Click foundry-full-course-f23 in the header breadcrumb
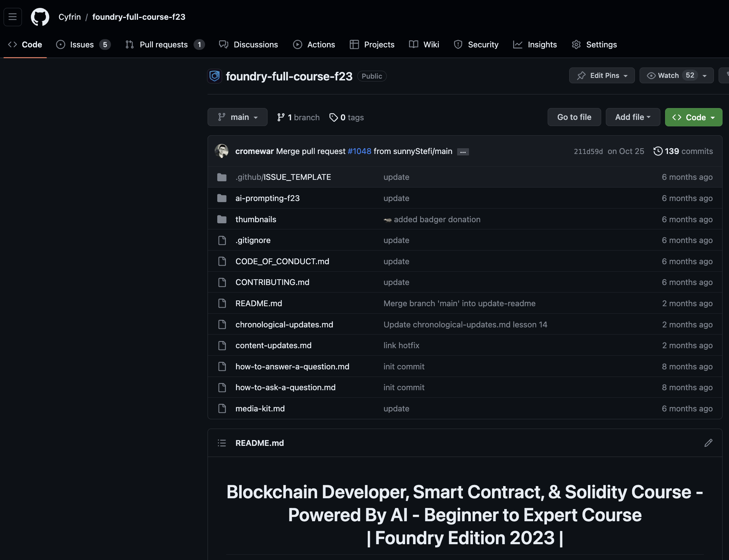Image resolution: width=729 pixels, height=560 pixels. click(x=139, y=17)
